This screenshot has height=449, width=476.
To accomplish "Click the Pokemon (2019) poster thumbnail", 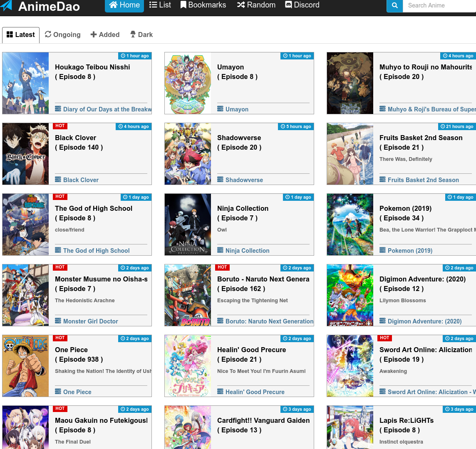I will coord(350,224).
